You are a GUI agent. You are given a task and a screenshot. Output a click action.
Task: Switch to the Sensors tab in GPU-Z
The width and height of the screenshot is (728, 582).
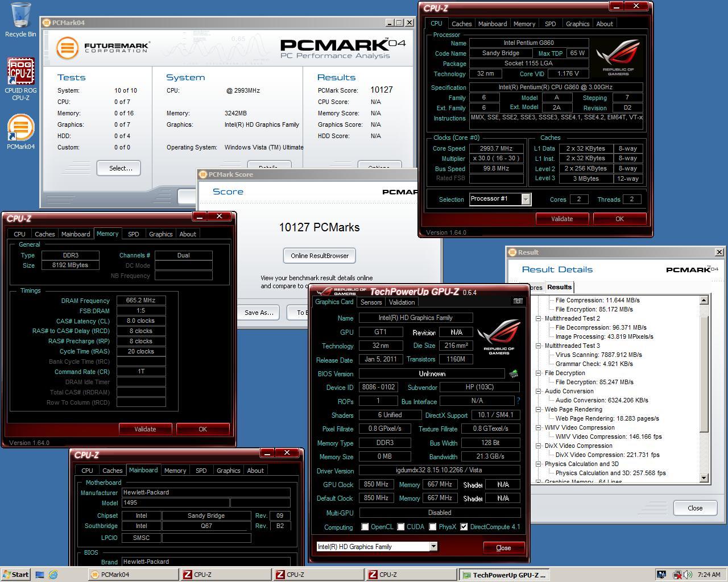click(371, 302)
